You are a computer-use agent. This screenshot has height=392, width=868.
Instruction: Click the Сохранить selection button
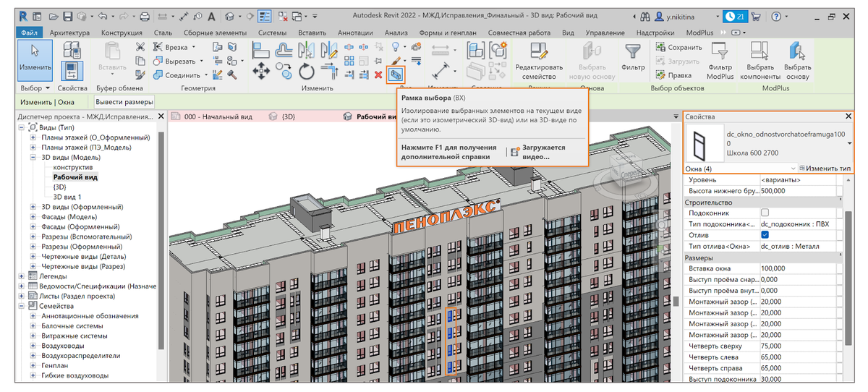click(x=678, y=47)
